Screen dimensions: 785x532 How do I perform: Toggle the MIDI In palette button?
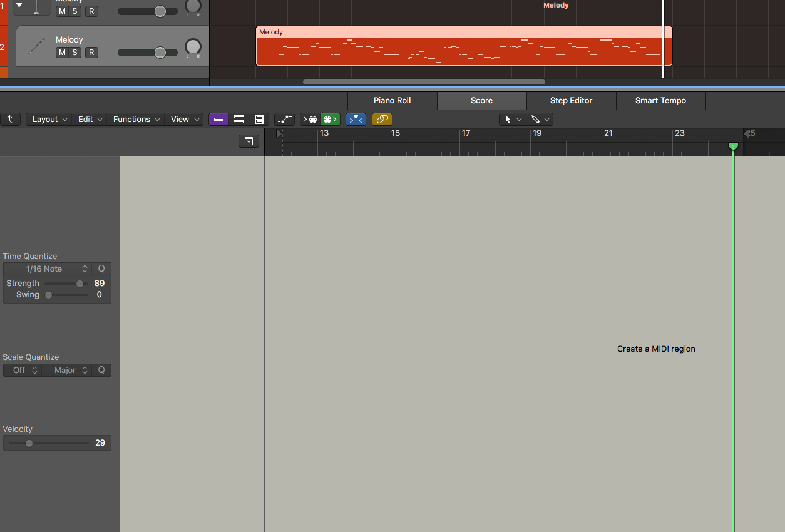point(310,119)
